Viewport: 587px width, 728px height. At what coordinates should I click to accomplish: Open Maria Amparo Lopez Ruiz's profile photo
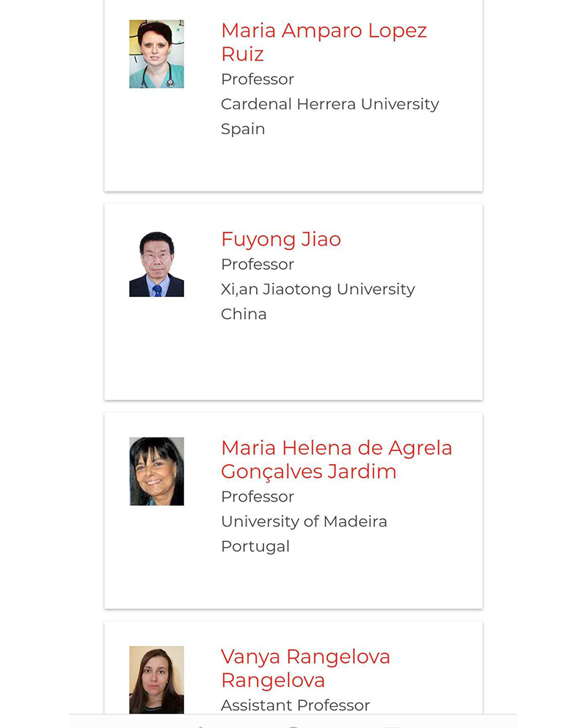156,54
